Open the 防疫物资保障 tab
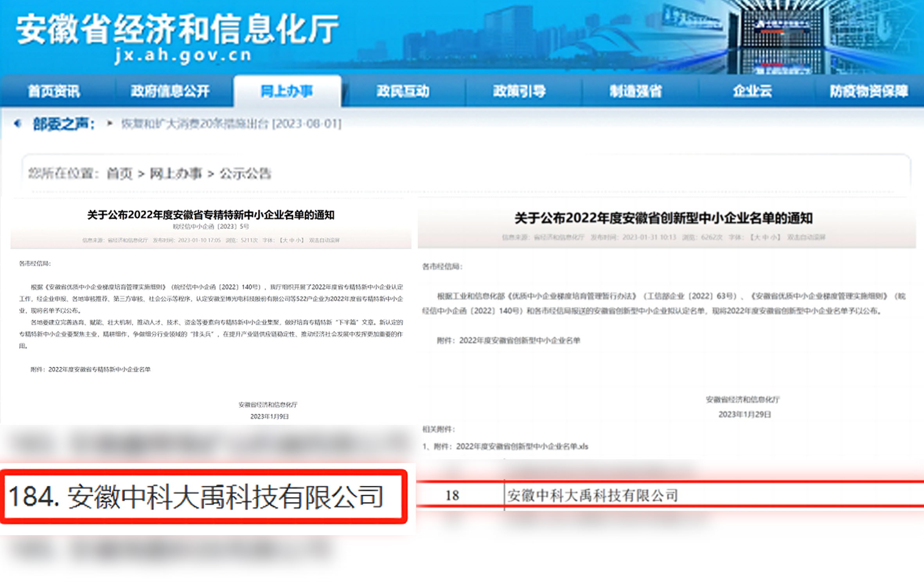This screenshot has width=924, height=586. [869, 92]
